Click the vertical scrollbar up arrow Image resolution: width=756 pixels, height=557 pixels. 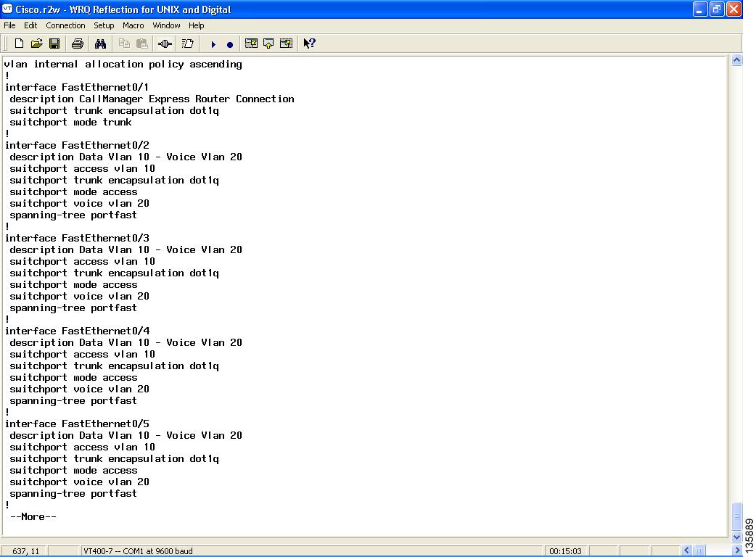click(736, 60)
